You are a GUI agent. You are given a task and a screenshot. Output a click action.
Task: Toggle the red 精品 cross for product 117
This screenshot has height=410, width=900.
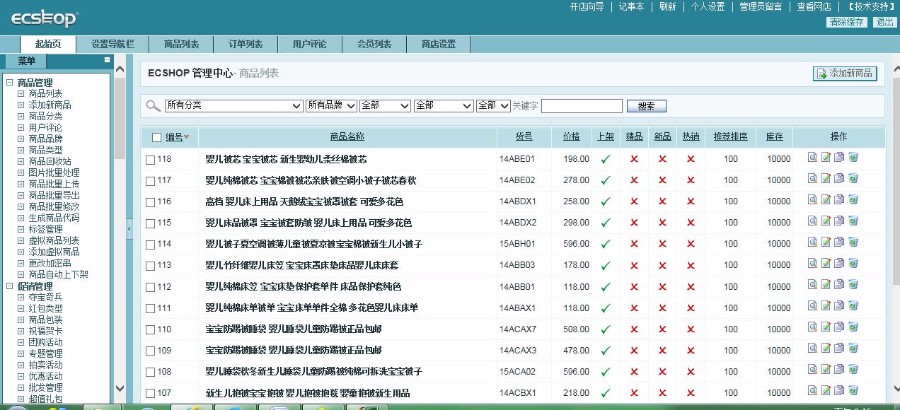pyautogui.click(x=634, y=180)
